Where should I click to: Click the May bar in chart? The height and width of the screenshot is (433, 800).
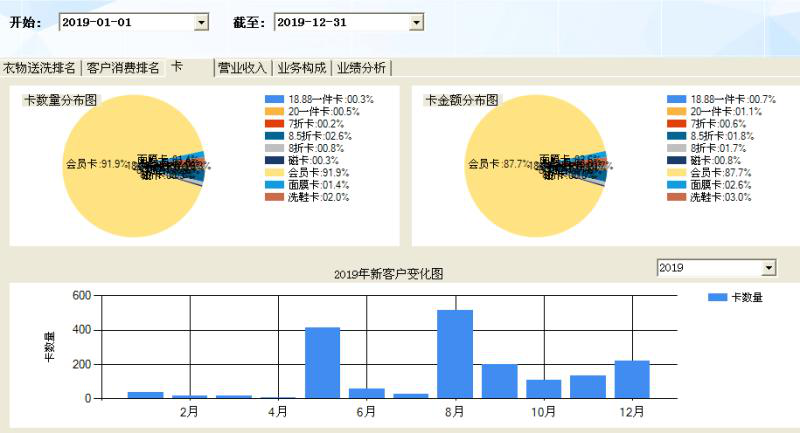pos(322,363)
